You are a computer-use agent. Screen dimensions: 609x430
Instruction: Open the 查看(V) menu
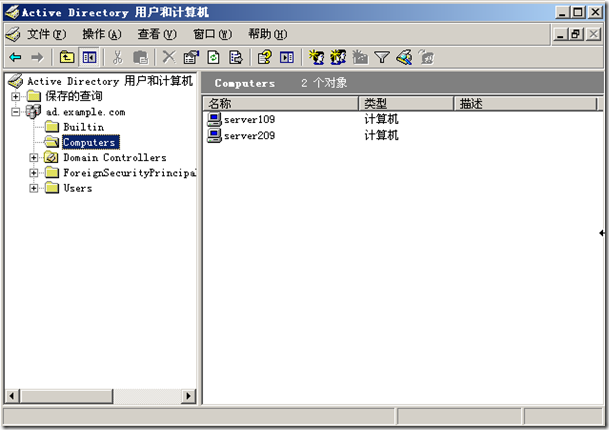pyautogui.click(x=157, y=34)
